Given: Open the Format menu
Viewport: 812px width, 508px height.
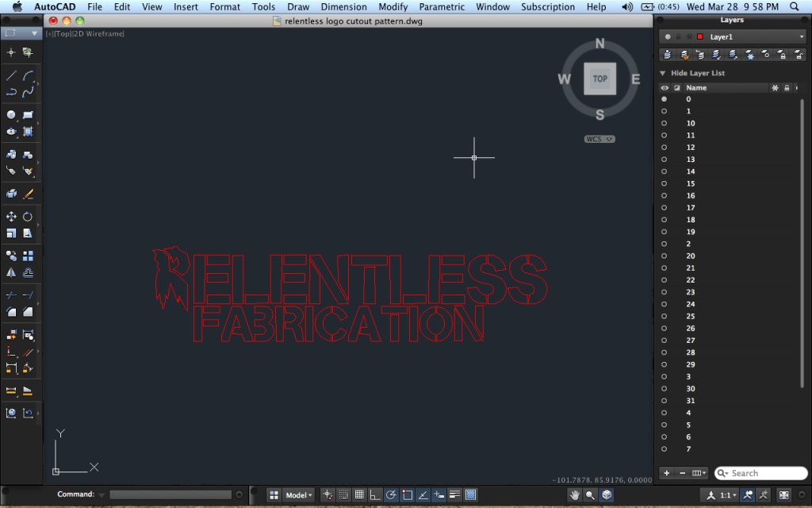Looking at the screenshot, I should pos(224,6).
